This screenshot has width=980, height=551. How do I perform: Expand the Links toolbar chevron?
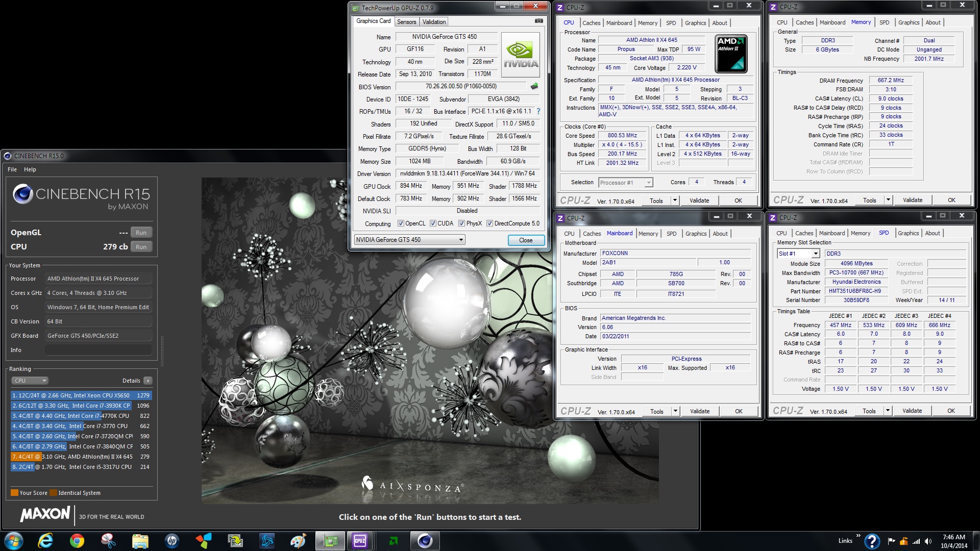point(858,536)
